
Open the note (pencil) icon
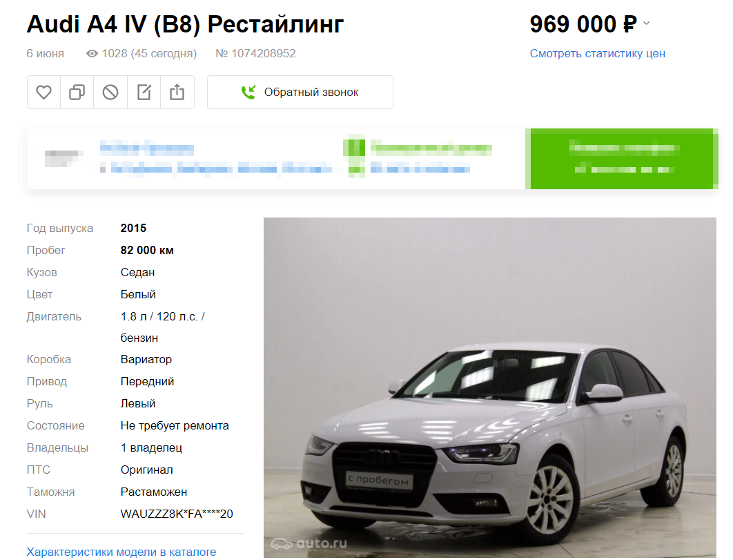(x=144, y=92)
